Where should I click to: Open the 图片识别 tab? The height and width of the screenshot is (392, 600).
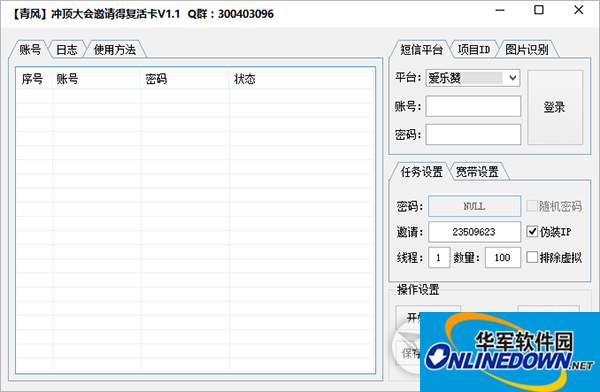click(x=526, y=50)
